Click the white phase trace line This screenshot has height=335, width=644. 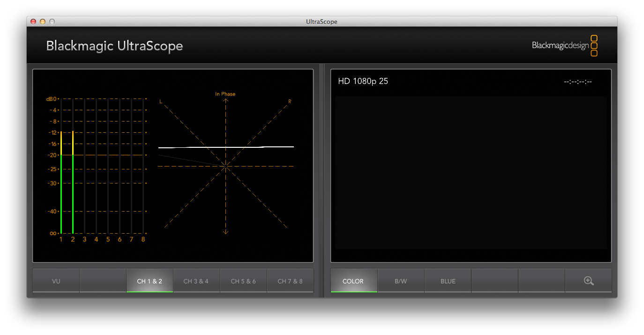226,147
